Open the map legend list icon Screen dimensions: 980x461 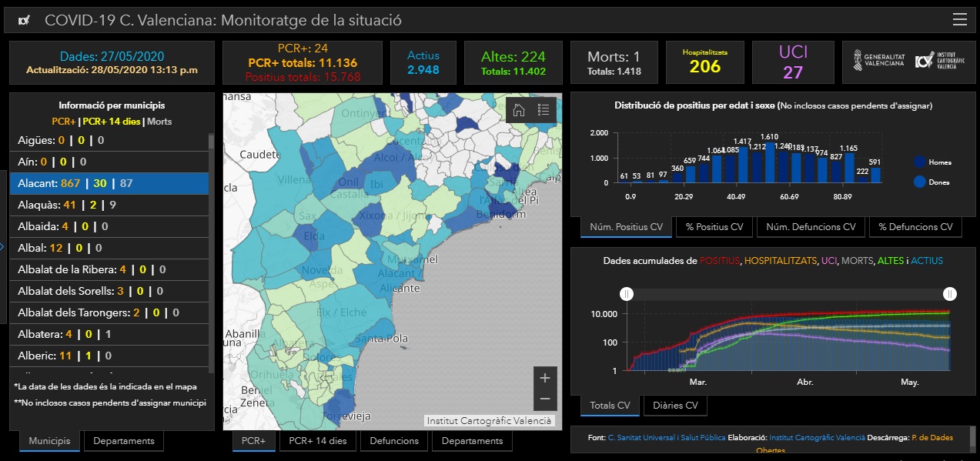tap(544, 110)
